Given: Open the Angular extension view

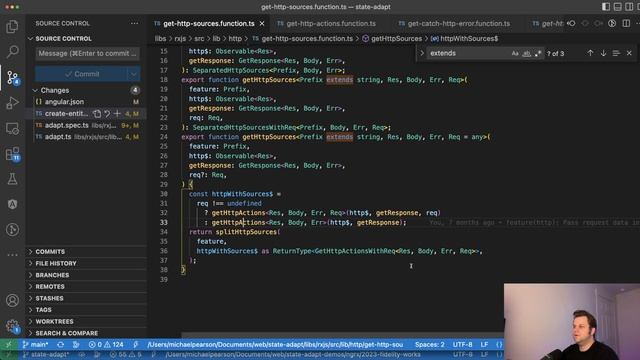Looking at the screenshot, I should [12, 204].
